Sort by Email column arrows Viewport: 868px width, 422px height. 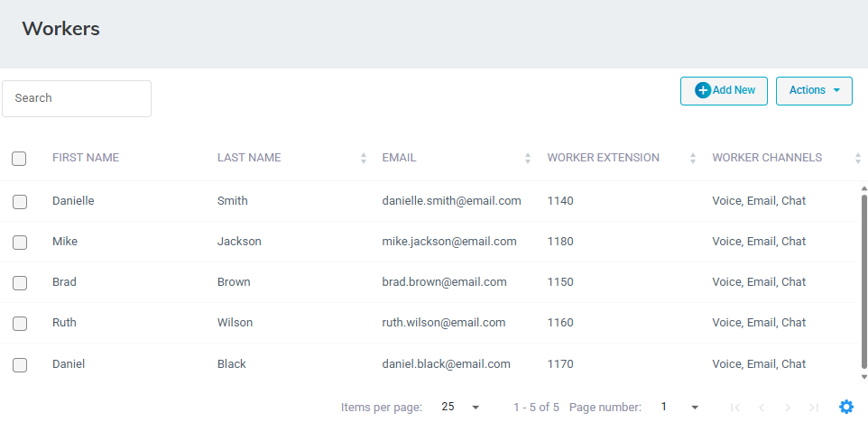point(528,158)
